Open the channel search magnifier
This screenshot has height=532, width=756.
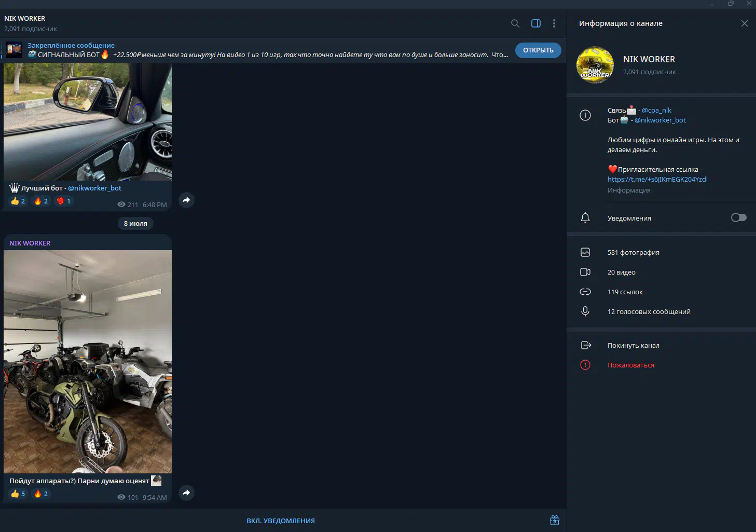click(515, 23)
